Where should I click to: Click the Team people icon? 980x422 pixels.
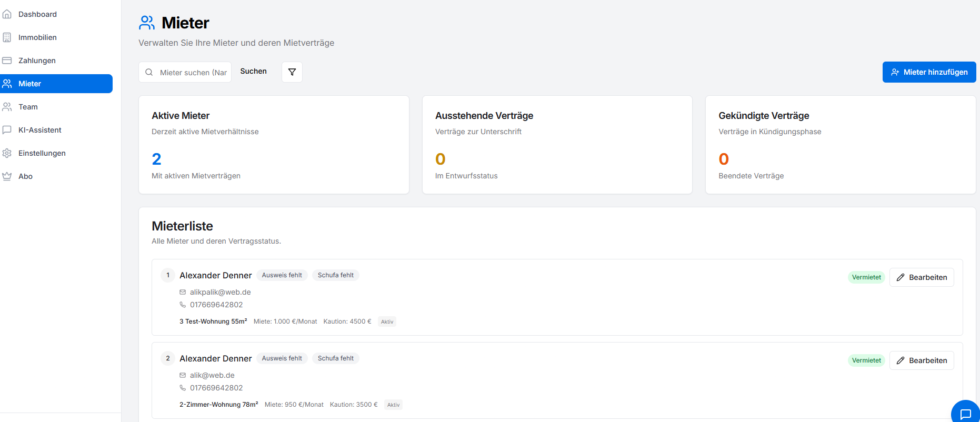click(7, 107)
